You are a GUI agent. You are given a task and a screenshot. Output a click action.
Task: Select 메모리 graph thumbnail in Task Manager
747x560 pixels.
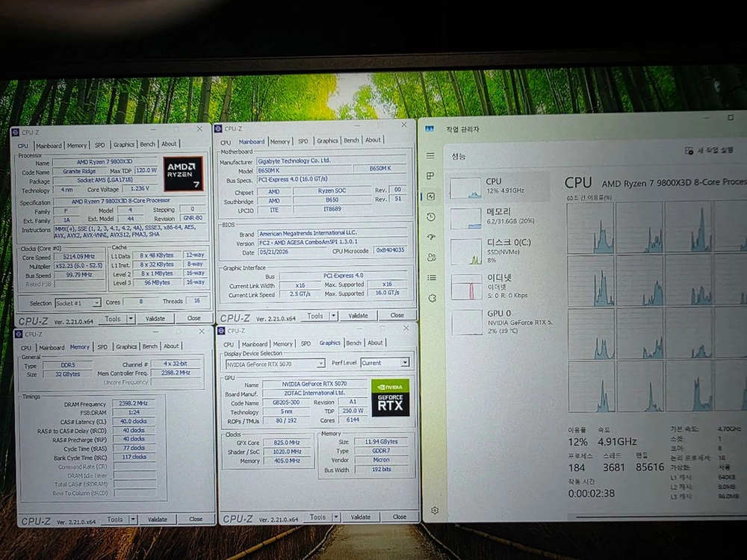click(466, 219)
